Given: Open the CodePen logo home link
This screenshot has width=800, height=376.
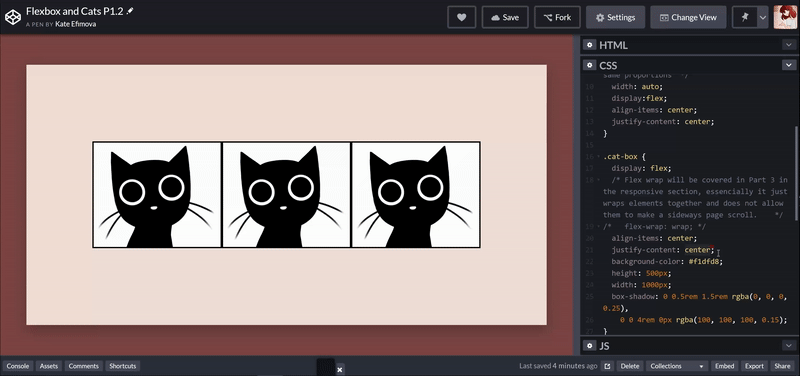Looking at the screenshot, I should [13, 17].
